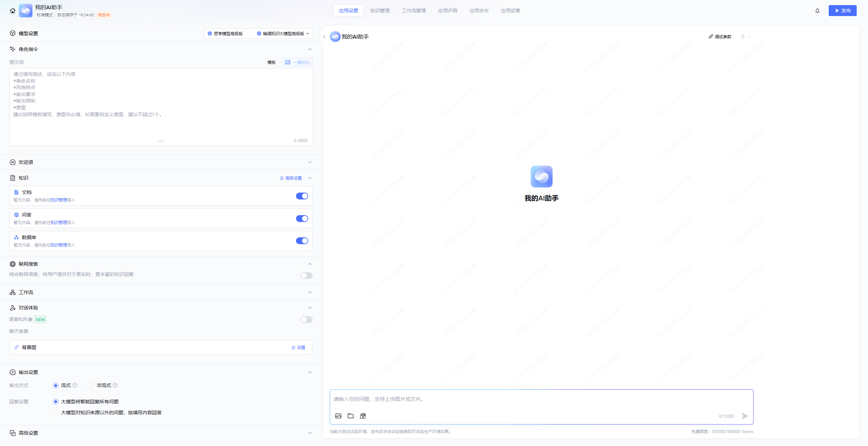Select the 非流式 output radio button

tap(90, 385)
